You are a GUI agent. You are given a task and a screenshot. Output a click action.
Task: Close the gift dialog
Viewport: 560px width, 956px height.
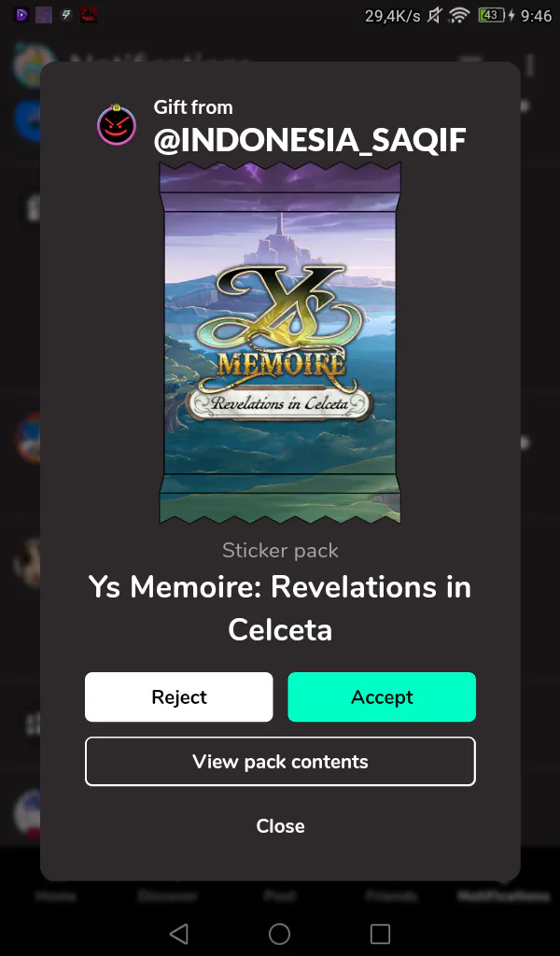(280, 825)
